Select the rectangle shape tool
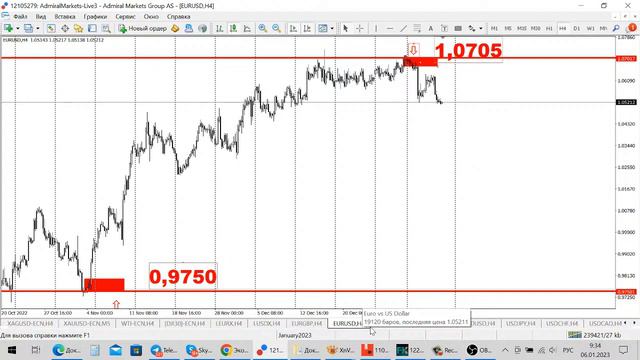 (458, 28)
